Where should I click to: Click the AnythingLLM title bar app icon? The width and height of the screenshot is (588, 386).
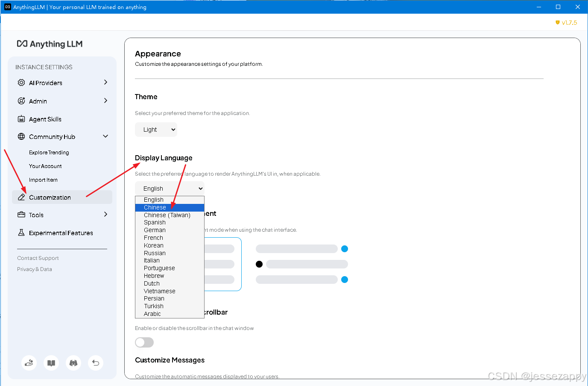(7, 7)
